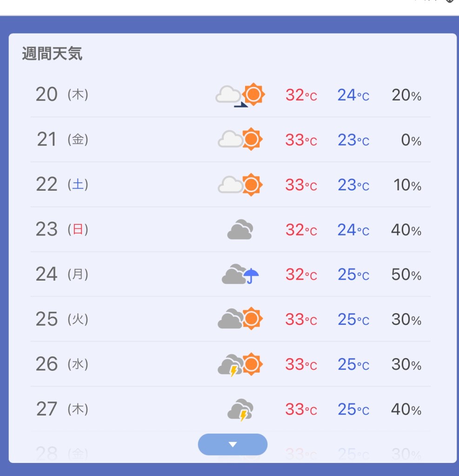
Task: Click the weather icon for Saturday the 22nd
Action: 240,184
